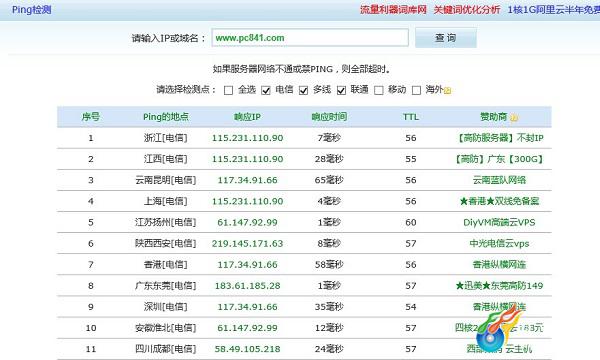Focus the IP or domain input field

(x=310, y=38)
